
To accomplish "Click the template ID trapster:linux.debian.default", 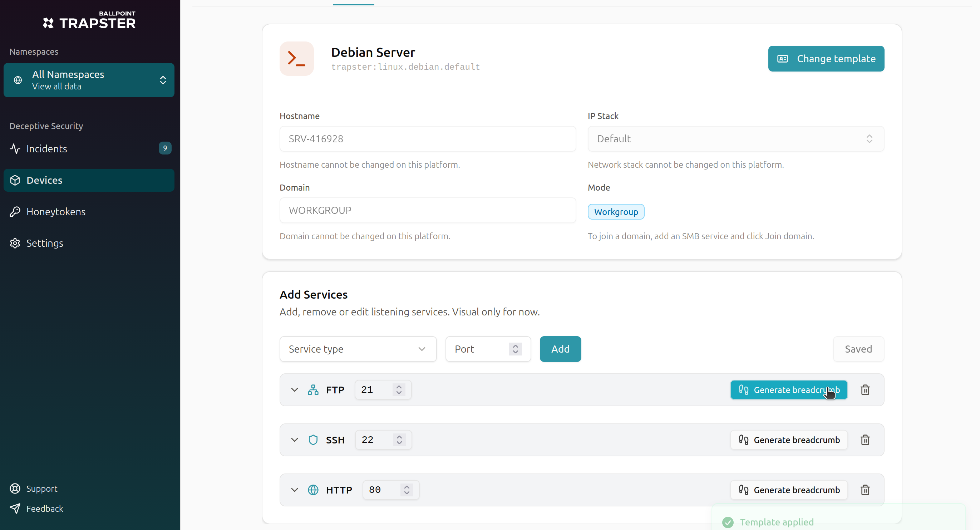I will tap(405, 67).
